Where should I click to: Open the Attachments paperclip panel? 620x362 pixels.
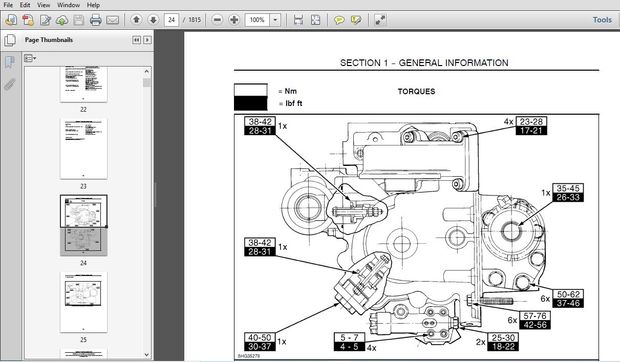tap(10, 84)
